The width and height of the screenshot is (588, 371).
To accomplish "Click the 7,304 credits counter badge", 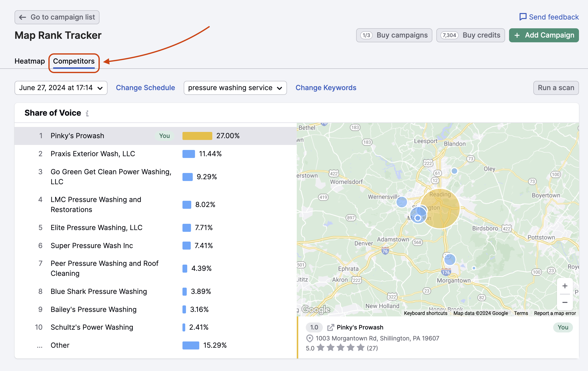I will [x=449, y=35].
